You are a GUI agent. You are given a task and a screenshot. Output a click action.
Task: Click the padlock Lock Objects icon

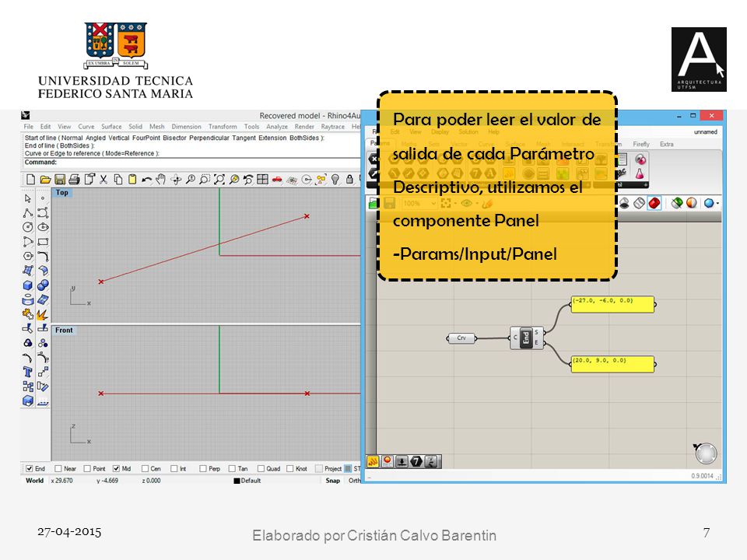pyautogui.click(x=349, y=180)
